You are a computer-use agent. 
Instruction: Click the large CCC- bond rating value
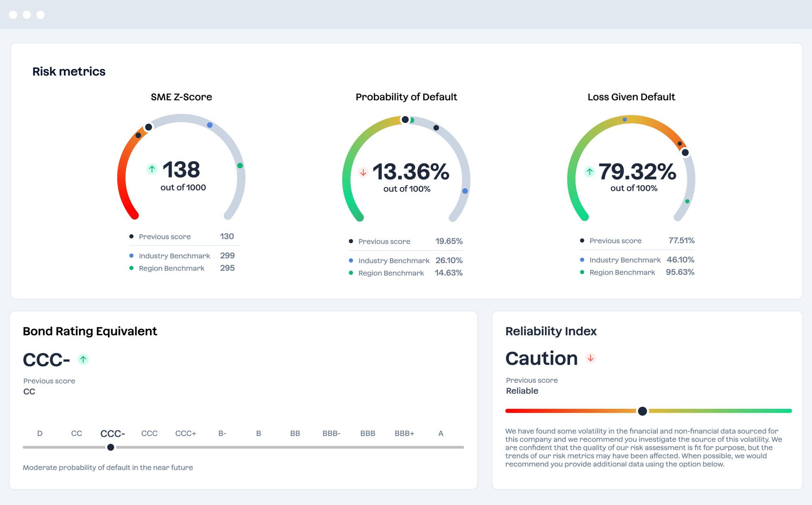tap(46, 360)
